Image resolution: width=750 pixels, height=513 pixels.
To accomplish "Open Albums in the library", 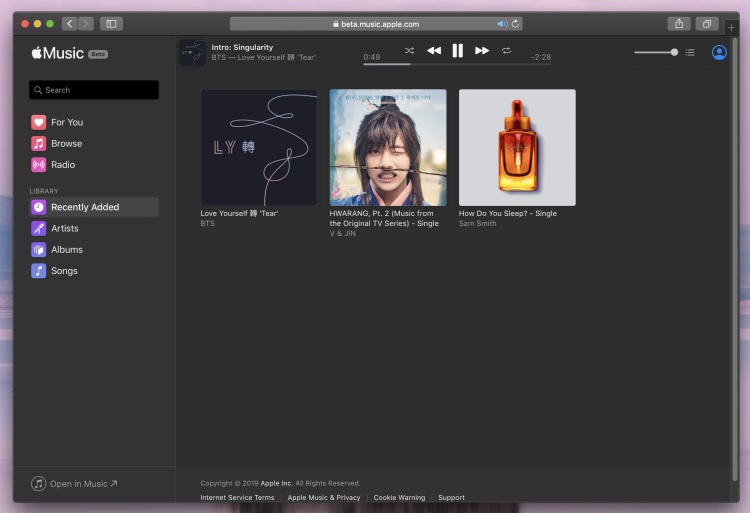I will 94,250.
